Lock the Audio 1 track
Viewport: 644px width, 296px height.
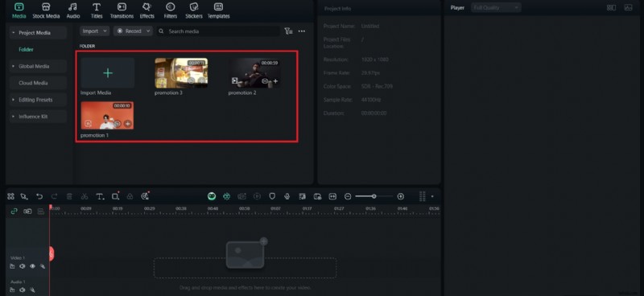(x=12, y=290)
